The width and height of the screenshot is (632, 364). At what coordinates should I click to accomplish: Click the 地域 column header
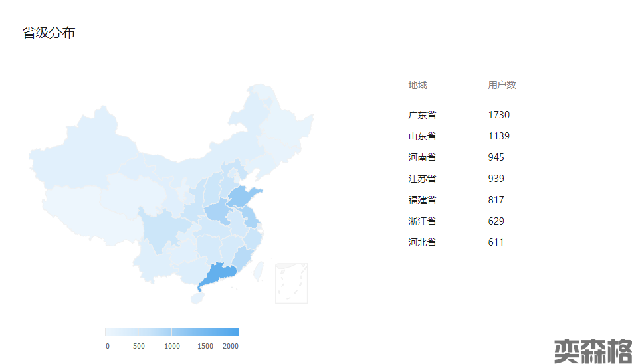[417, 85]
